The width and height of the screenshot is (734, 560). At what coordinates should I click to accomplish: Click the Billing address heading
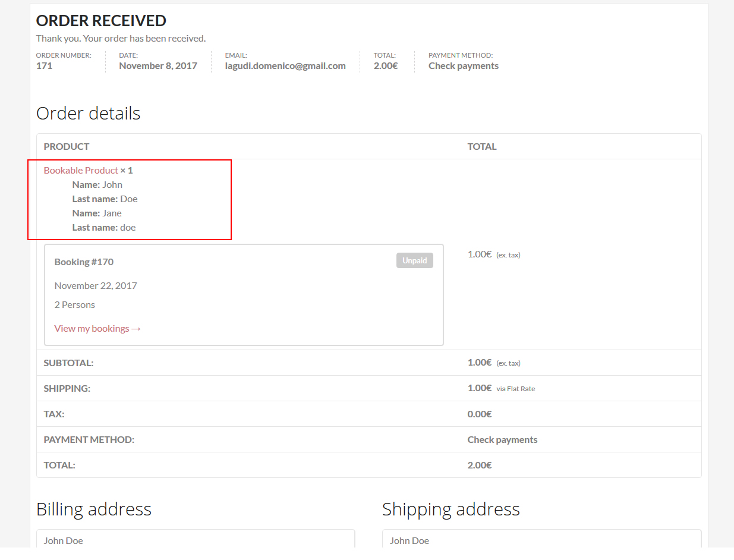[x=94, y=509]
